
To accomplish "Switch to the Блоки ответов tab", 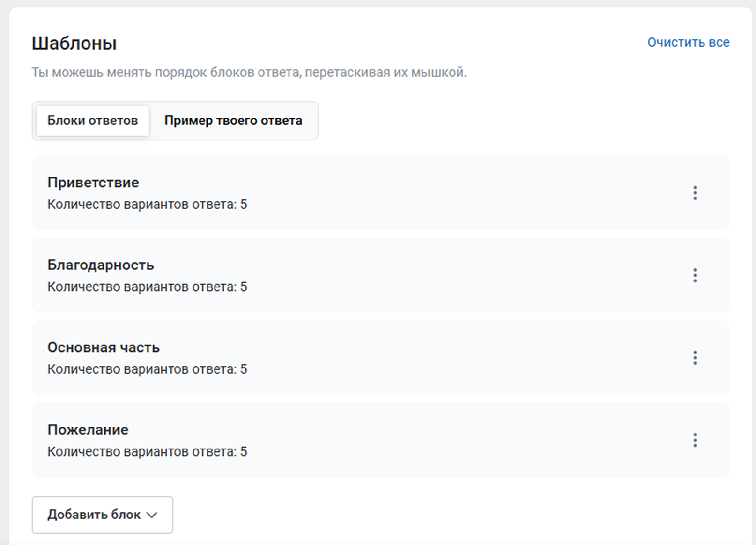I will point(93,120).
